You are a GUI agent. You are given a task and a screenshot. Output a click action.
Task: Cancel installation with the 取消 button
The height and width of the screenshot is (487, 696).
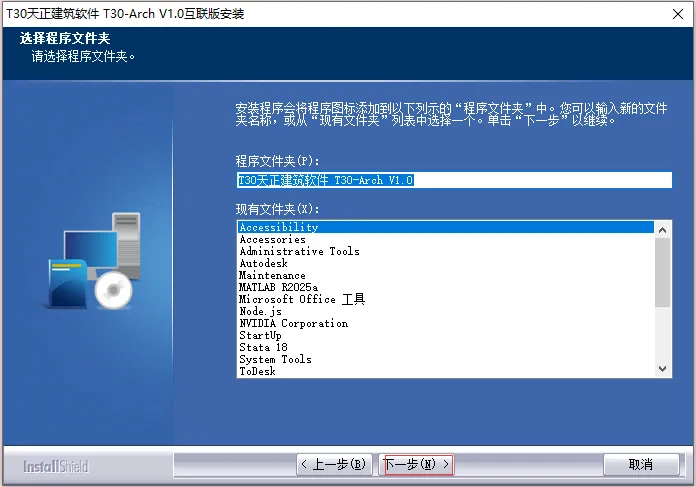[x=641, y=464]
